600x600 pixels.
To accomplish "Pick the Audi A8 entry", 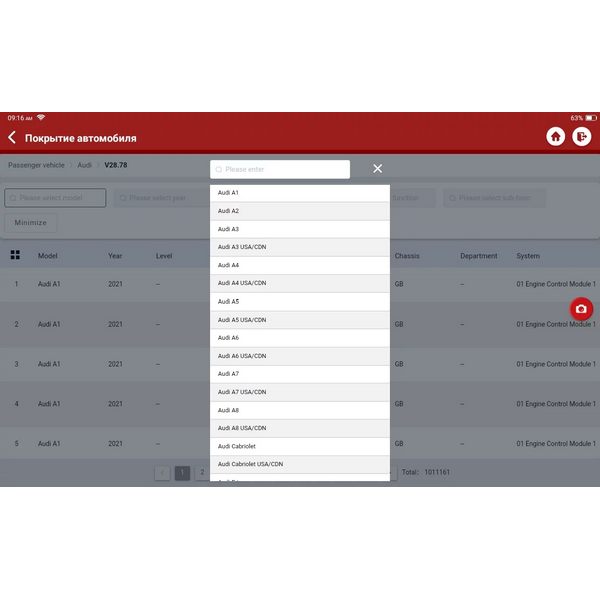I will (300, 410).
